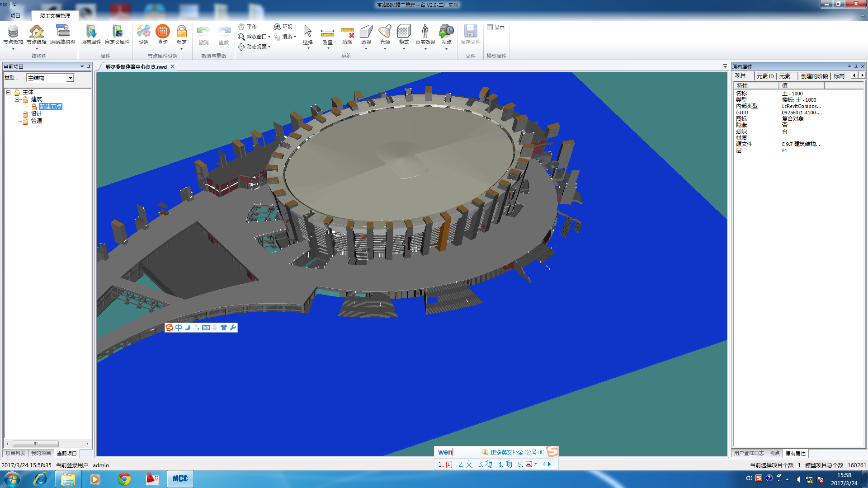Viewport: 868px width, 488px height.
Task: Collapse the 建筑 tree node
Action: tap(17, 99)
